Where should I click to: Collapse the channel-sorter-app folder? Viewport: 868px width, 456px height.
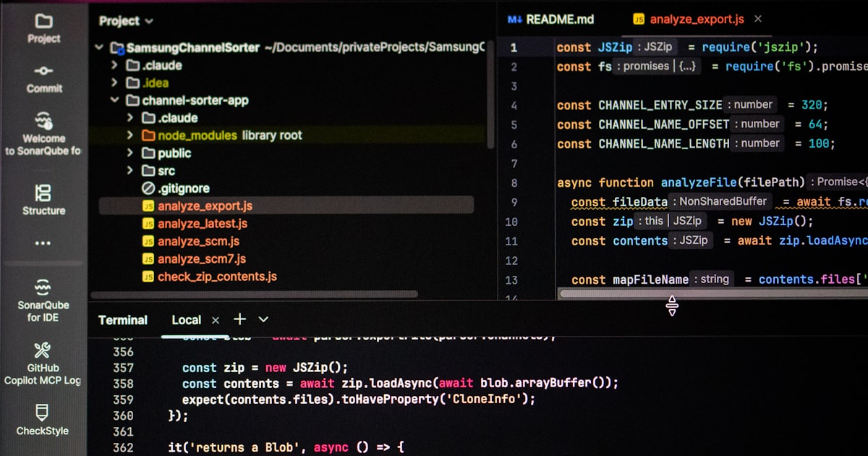click(x=114, y=101)
